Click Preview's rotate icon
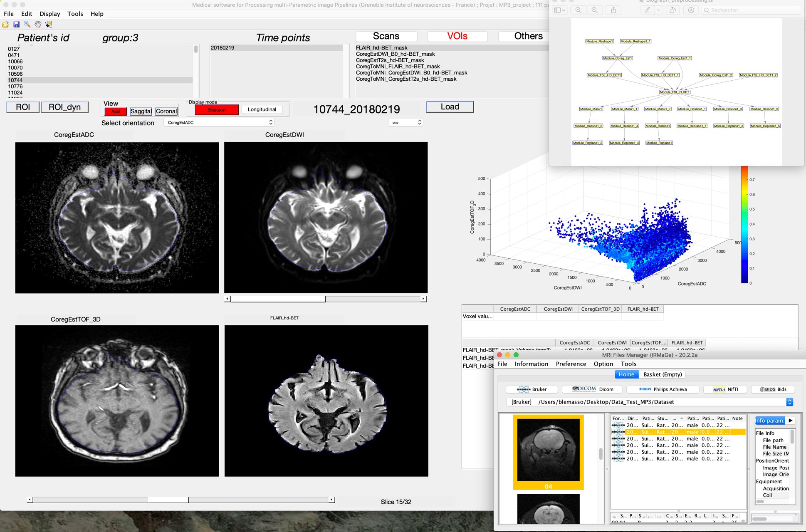Viewport: 806px width, 532px height. 672,10
